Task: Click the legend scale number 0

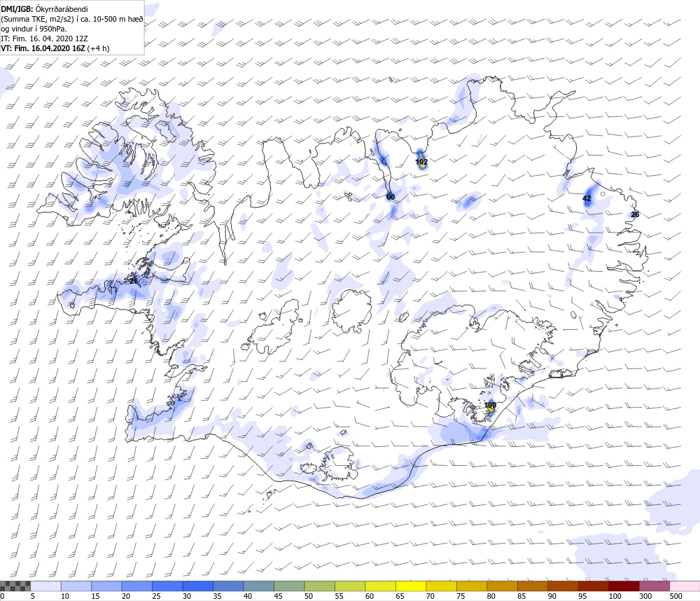Action: click(x=2, y=596)
